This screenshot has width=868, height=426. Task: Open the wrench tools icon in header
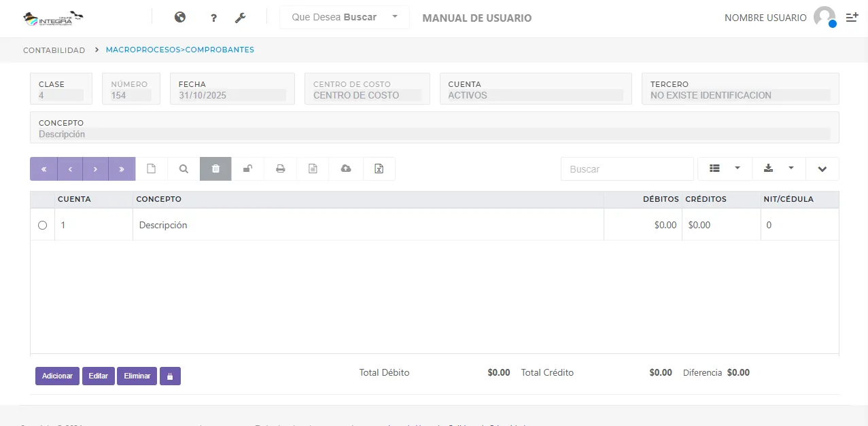[240, 17]
